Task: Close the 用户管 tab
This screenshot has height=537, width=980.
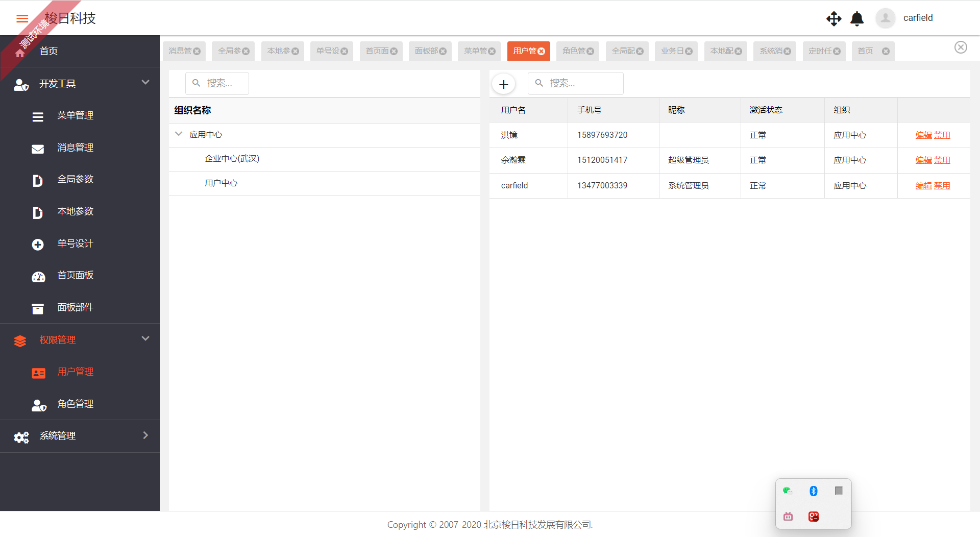Action: pyautogui.click(x=542, y=51)
